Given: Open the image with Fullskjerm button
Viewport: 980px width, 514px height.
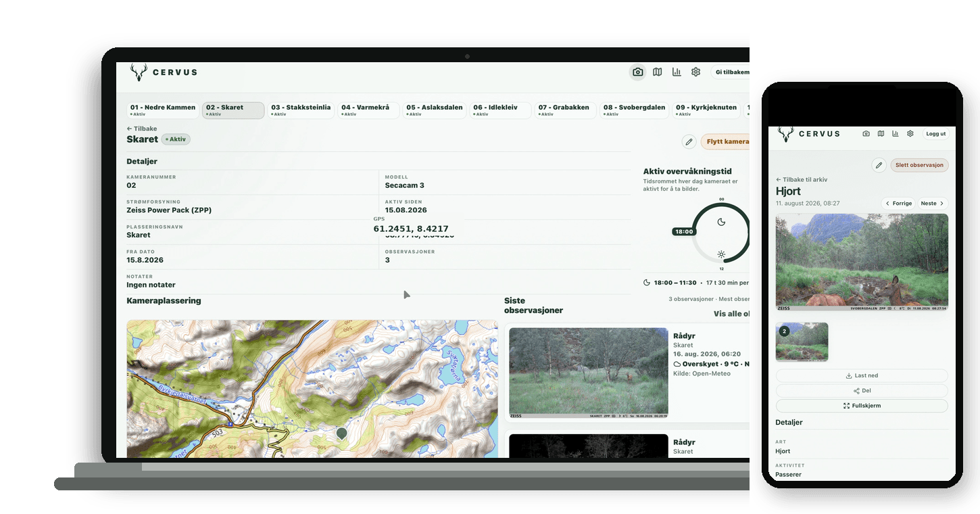Looking at the screenshot, I should 862,406.
